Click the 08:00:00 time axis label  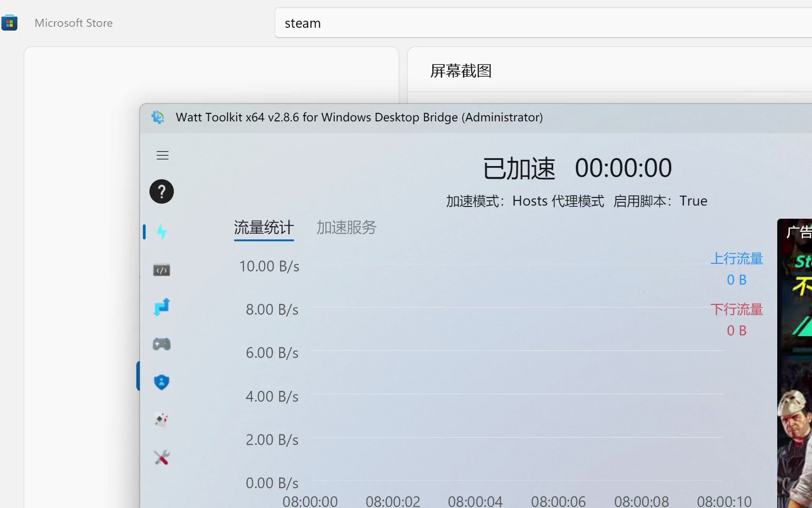pyautogui.click(x=310, y=501)
